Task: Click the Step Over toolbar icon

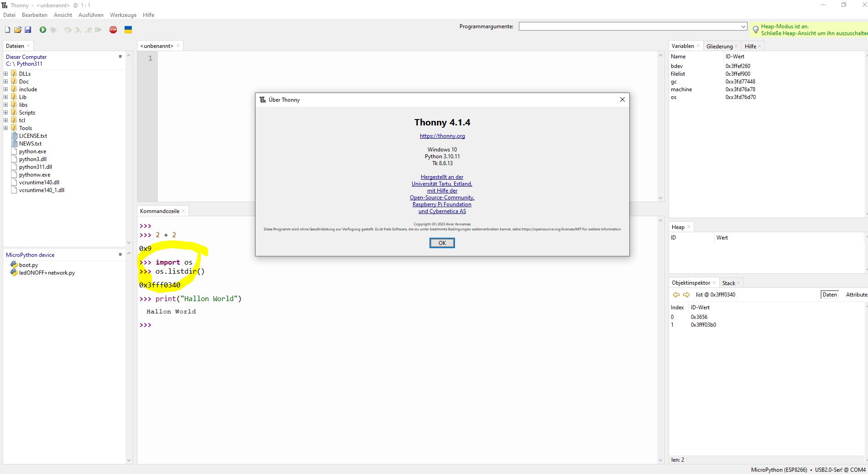Action: [68, 30]
